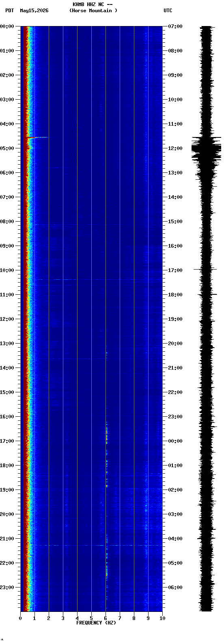Click the 17:00 UTC time label

click(175, 270)
